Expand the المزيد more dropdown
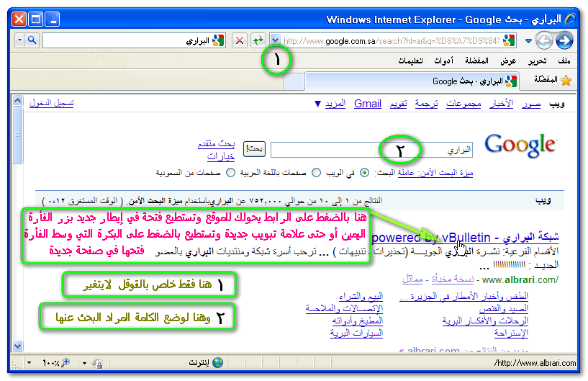The width and height of the screenshot is (588, 381). [x=330, y=104]
